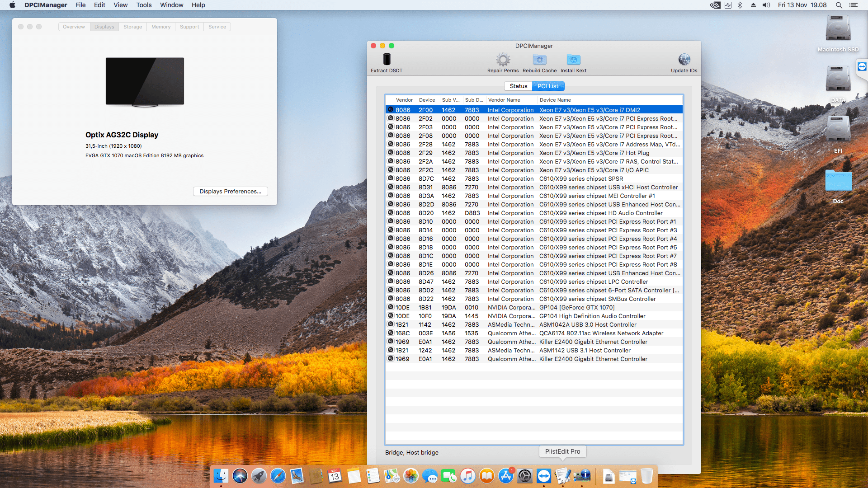Open the Storage tab in About This Mac
Viewport: 868px width, 488px height.
132,27
